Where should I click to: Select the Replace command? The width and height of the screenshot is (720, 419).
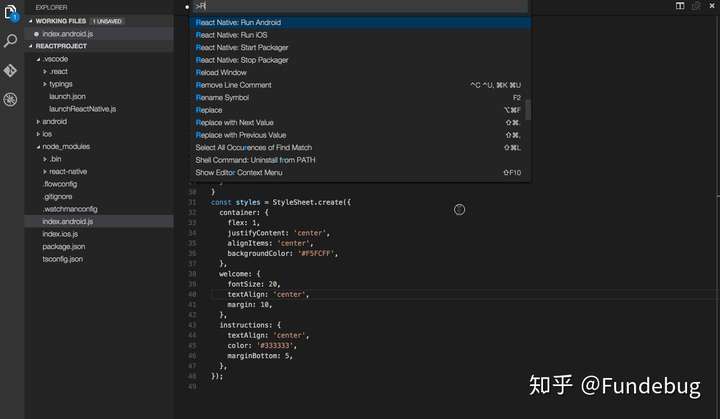tap(360, 110)
